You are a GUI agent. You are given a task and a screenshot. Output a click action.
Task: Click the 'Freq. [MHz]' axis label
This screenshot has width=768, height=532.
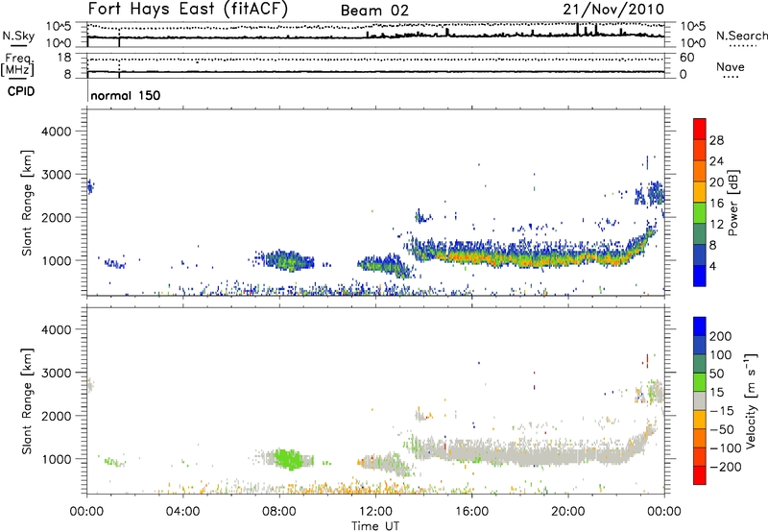coord(18,64)
